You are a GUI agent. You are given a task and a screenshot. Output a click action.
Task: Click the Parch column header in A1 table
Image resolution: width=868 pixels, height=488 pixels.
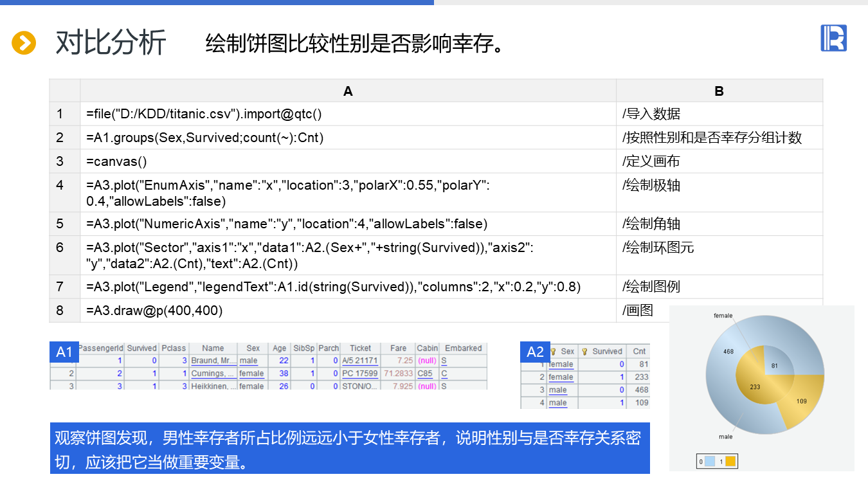[x=329, y=348]
